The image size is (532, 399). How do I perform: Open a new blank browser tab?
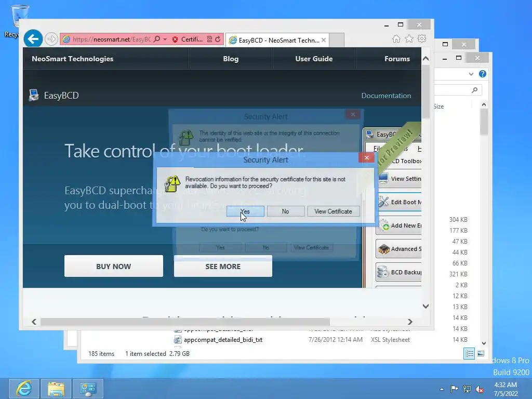pos(337,40)
